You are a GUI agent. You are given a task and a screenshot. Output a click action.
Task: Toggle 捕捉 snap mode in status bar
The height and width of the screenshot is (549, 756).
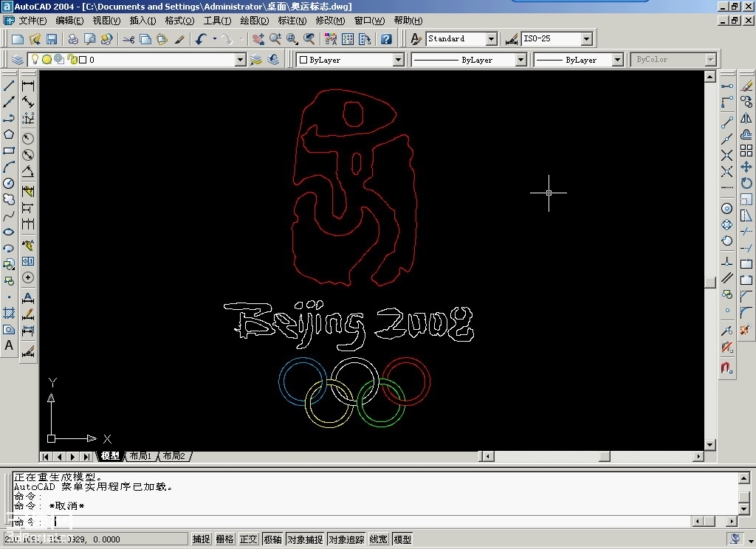[x=201, y=539]
